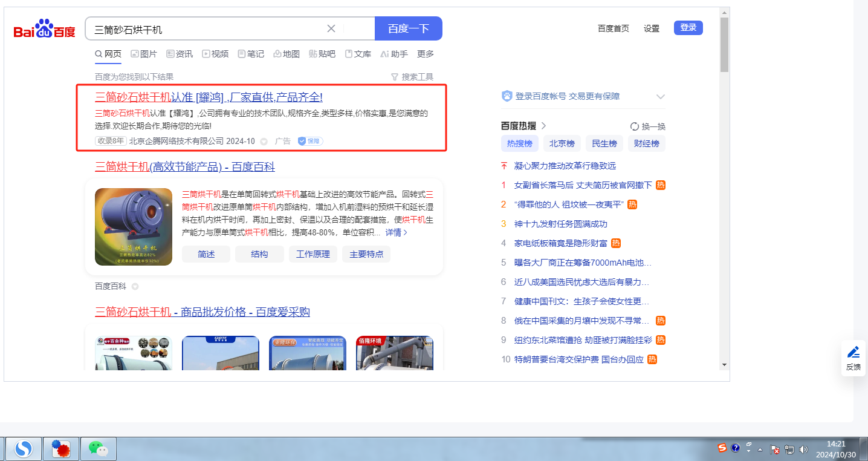Click the vertical page scrollbar thumb
Screen dimensions: 868x461
pos(724,45)
